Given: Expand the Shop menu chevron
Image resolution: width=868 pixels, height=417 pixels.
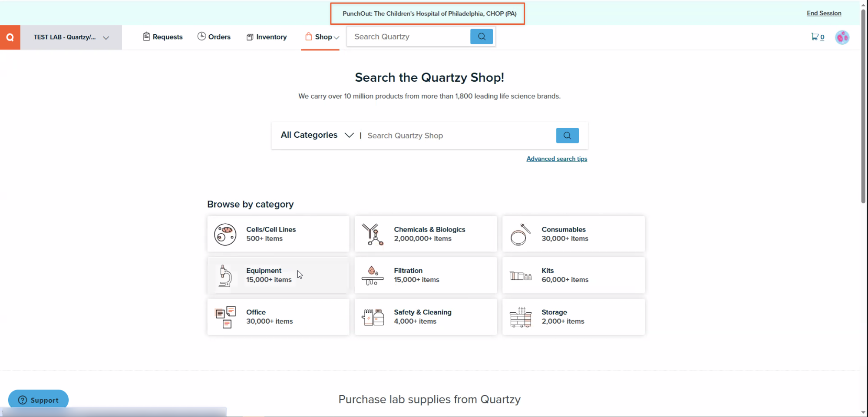Looking at the screenshot, I should pyautogui.click(x=337, y=37).
